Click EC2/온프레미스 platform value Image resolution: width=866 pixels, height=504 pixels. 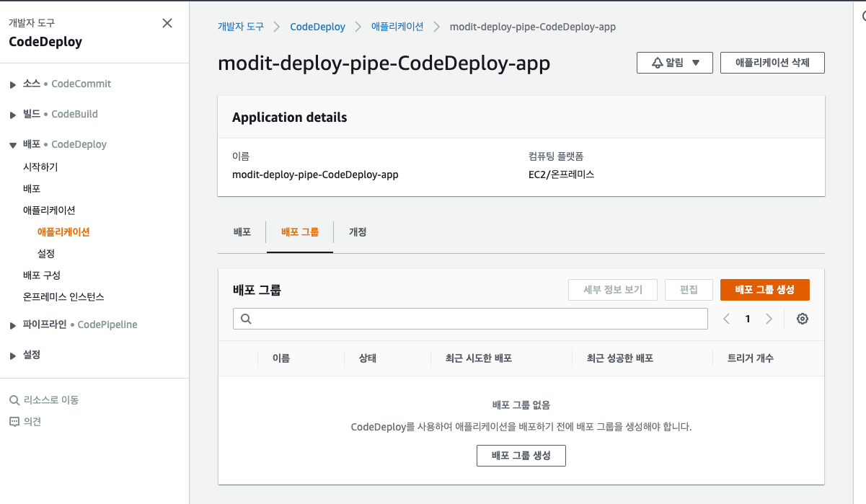[561, 174]
